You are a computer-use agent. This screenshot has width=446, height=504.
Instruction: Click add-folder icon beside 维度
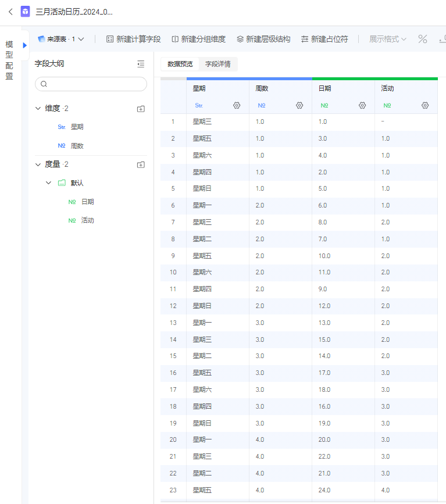click(141, 109)
